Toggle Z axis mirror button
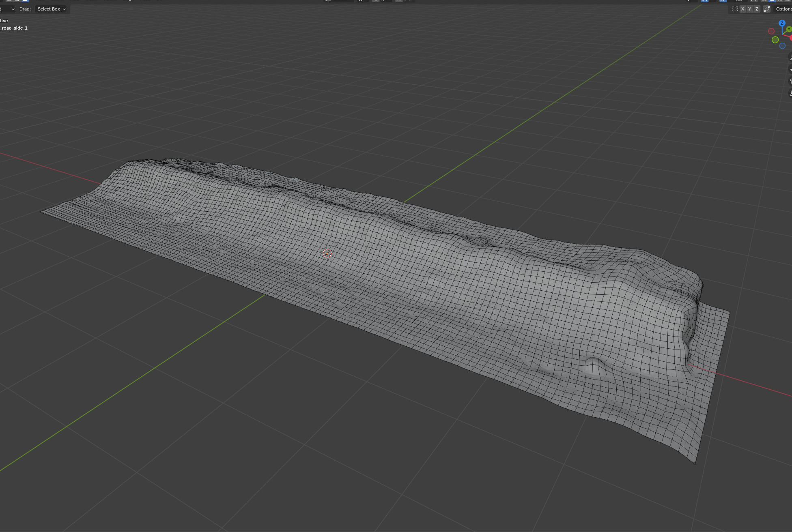This screenshot has width=792, height=532. click(x=757, y=9)
